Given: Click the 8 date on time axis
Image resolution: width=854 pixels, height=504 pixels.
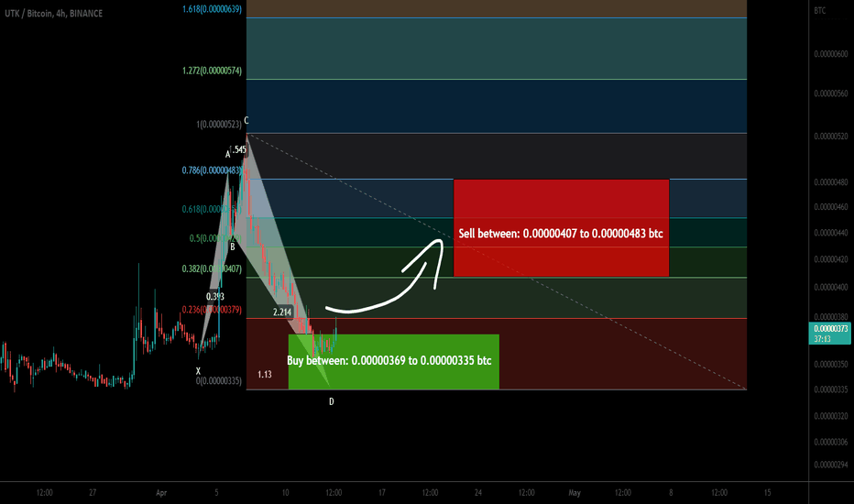Looking at the screenshot, I should (671, 493).
